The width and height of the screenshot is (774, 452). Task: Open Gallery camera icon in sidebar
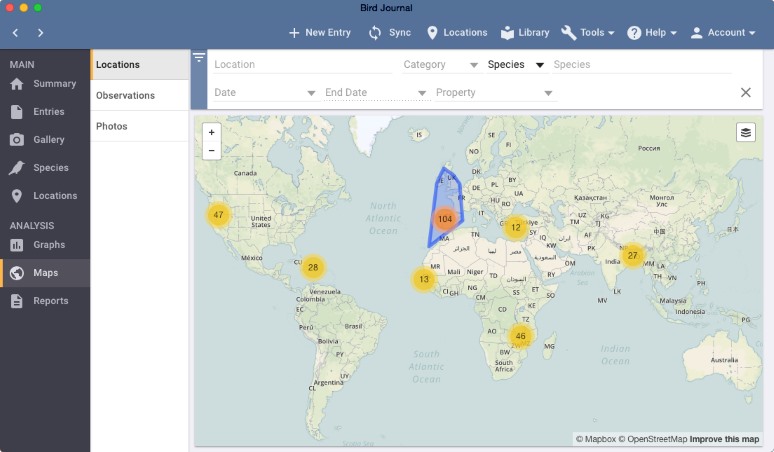click(17, 140)
